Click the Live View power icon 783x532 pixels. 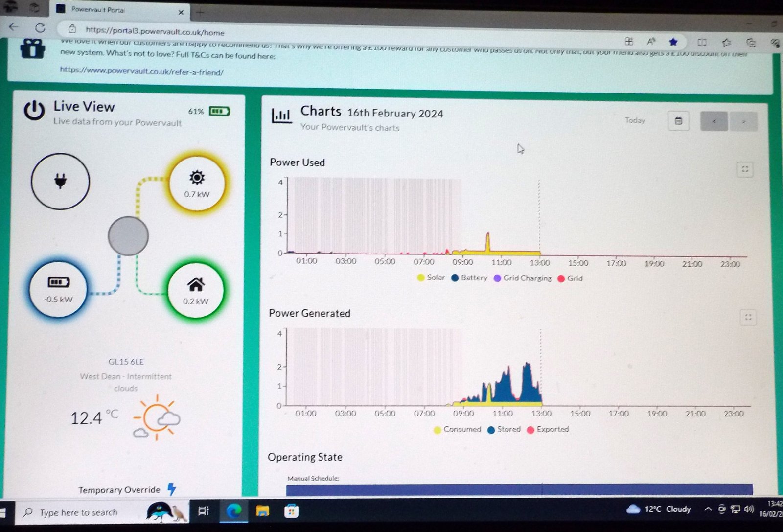pos(34,111)
